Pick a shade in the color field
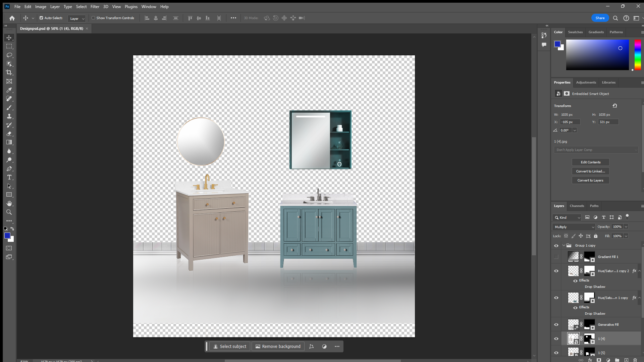644x362 pixels. click(x=597, y=55)
